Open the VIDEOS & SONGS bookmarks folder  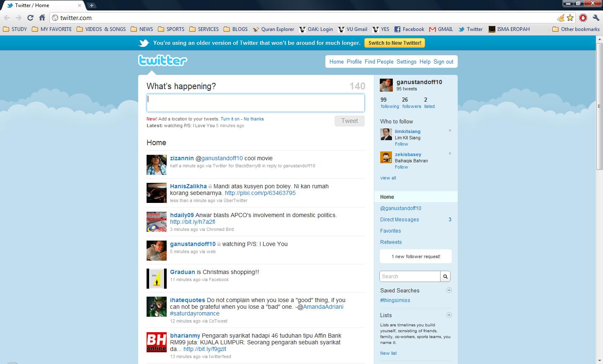click(x=101, y=29)
